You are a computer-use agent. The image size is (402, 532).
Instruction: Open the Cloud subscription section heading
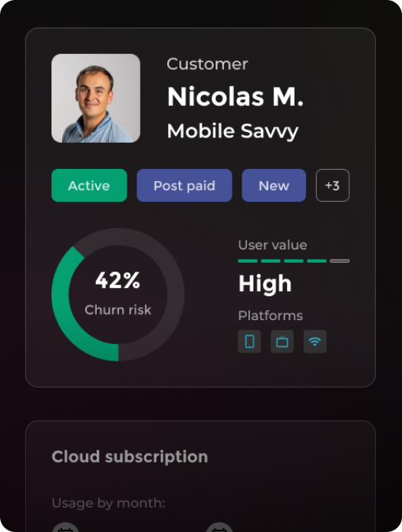pos(130,457)
